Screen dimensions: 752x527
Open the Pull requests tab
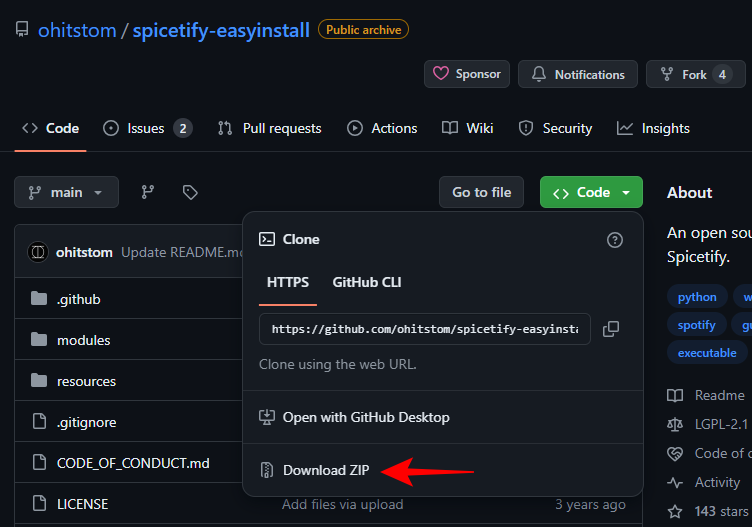(x=270, y=129)
